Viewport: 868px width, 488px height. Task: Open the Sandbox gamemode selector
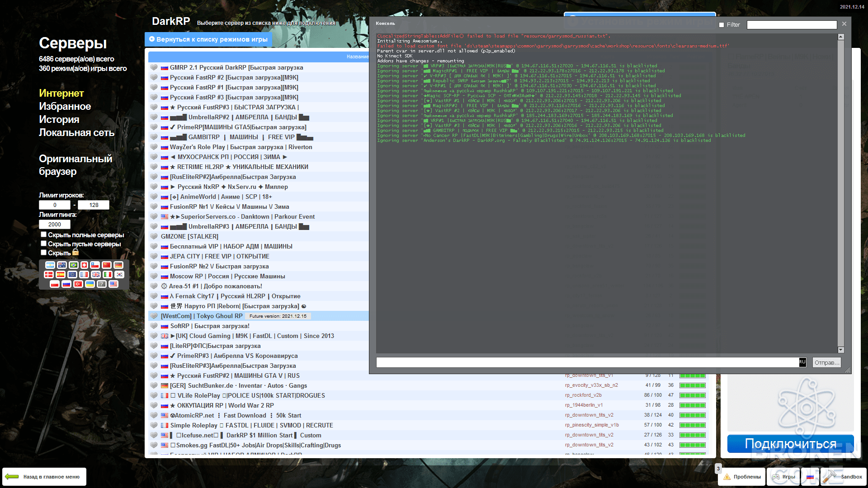844,477
